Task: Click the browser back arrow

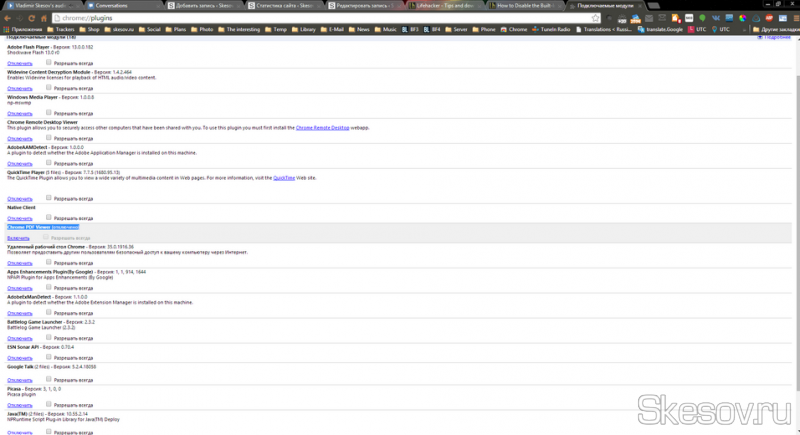Action: [6, 17]
